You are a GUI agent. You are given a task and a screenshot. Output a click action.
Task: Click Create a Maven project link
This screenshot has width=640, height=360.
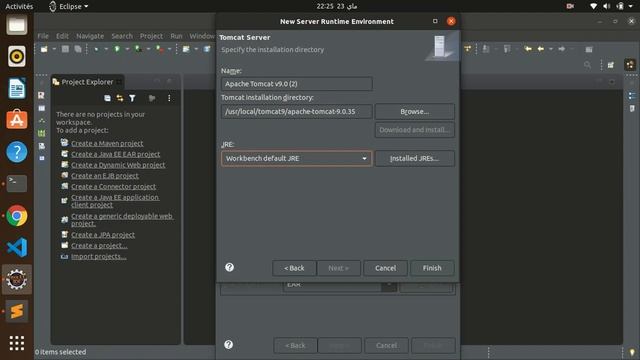[107, 143]
